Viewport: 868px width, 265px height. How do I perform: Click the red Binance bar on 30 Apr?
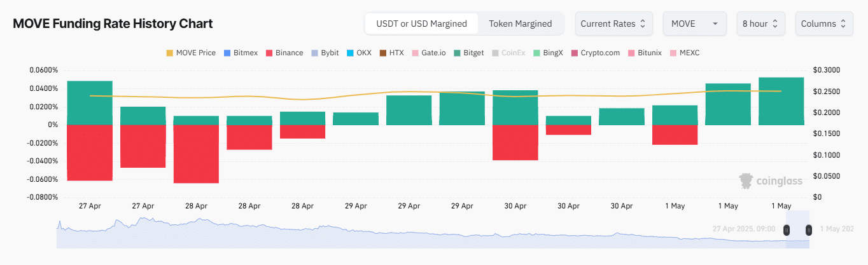pyautogui.click(x=515, y=142)
